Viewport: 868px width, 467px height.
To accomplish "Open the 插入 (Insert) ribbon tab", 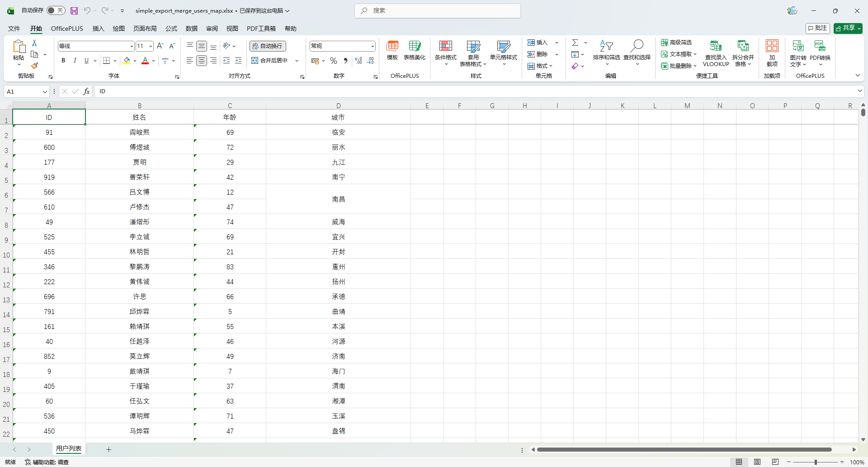I will click(98, 29).
